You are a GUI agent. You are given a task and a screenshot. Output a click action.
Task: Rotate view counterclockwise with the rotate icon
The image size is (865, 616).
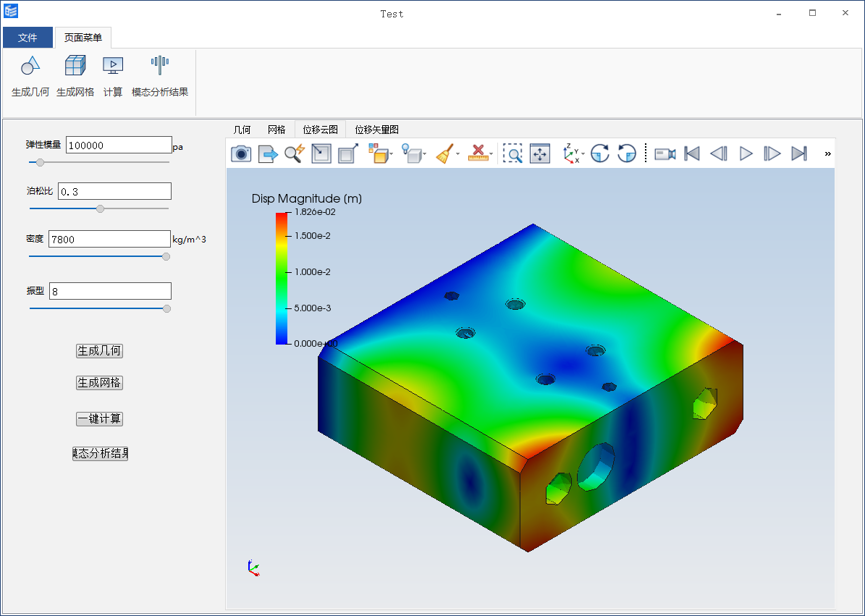pyautogui.click(x=627, y=153)
